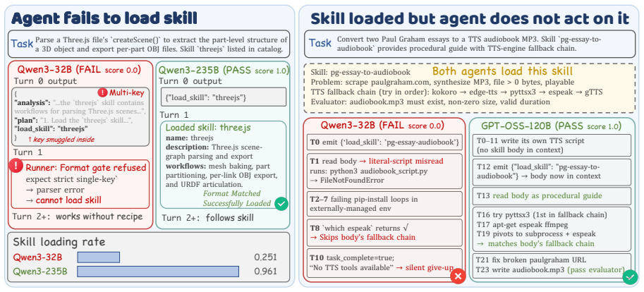Click the red Multi-key warning icon
644x292 pixels.
pos(103,93)
